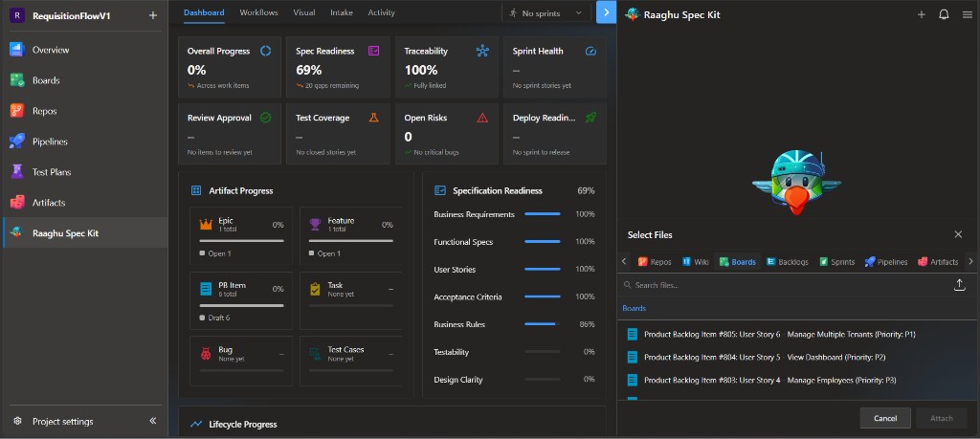This screenshot has width=980, height=439.
Task: Click the Specification Readiness heading icon
Action: (x=440, y=190)
